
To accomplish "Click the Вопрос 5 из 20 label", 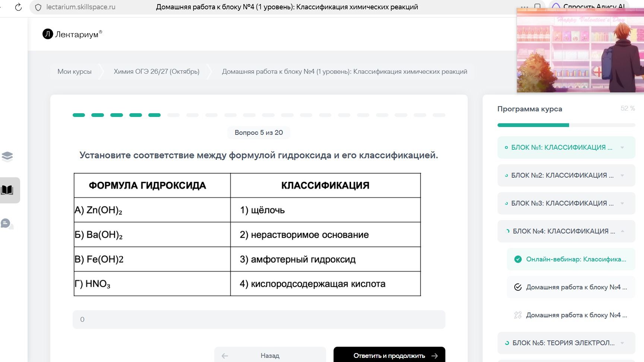I will pyautogui.click(x=259, y=133).
